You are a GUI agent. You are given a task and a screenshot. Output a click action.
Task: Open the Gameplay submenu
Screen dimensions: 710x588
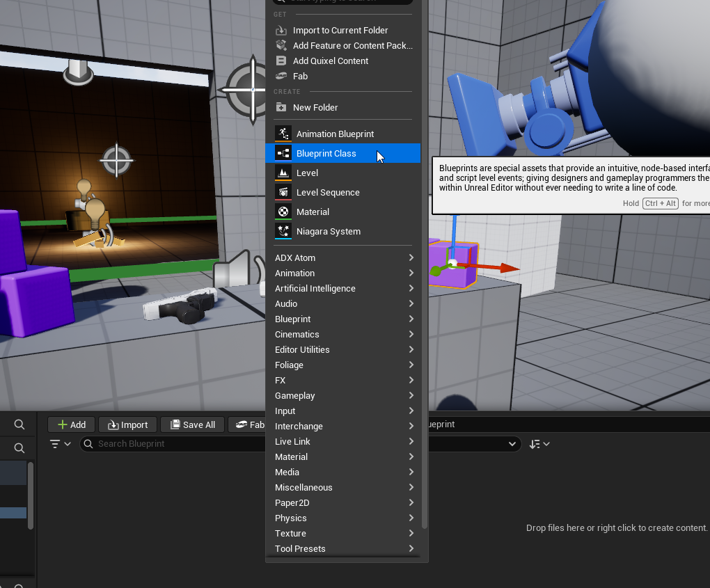[344, 396]
